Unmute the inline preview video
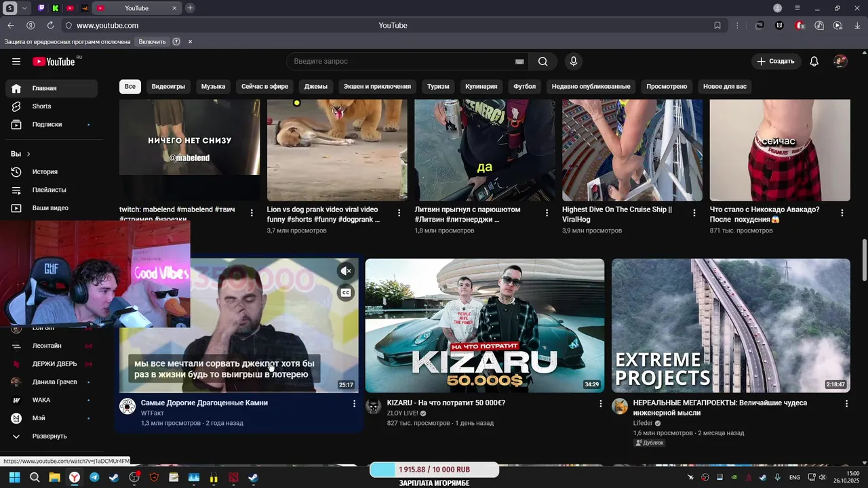Screen dimensions: 868x488 (x=346, y=271)
